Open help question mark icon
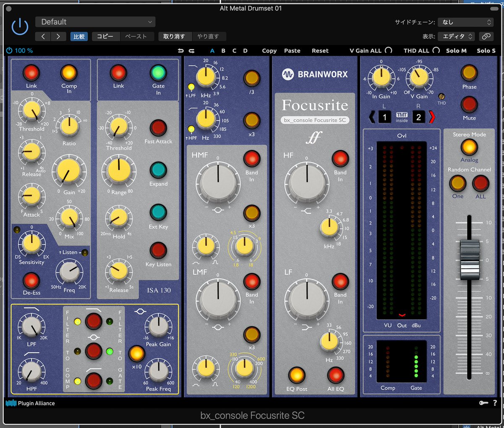 [495, 403]
